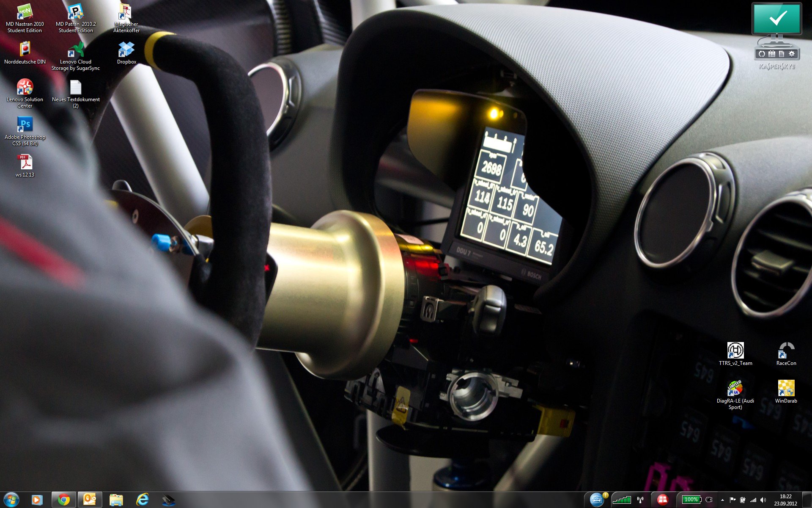Open the Windows Start menu
The height and width of the screenshot is (508, 812).
(11, 500)
